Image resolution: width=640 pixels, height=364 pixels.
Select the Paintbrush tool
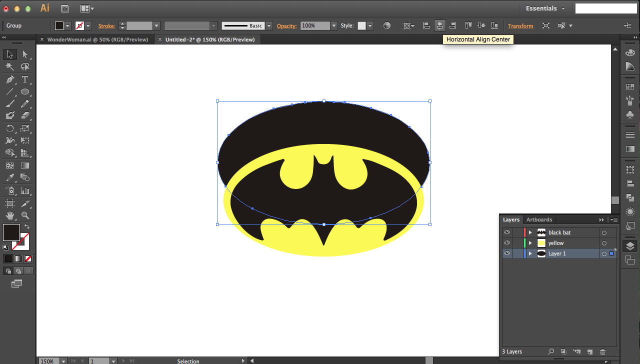tap(9, 104)
